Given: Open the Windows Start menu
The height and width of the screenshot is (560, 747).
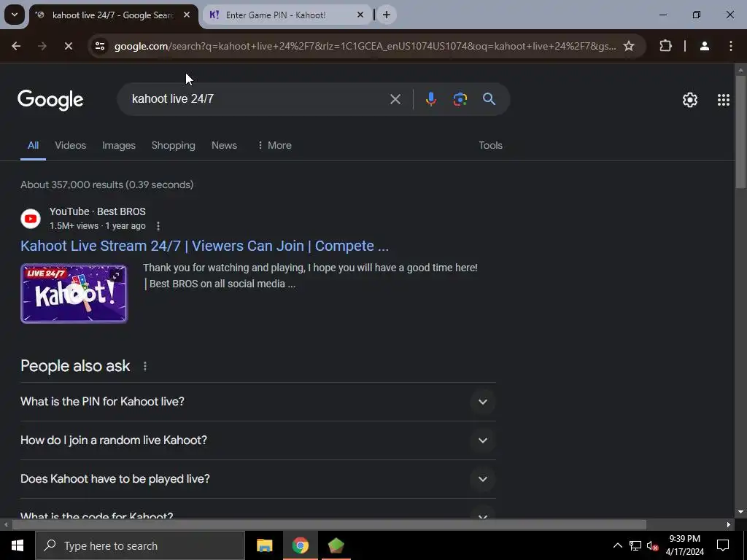Looking at the screenshot, I should [x=18, y=545].
